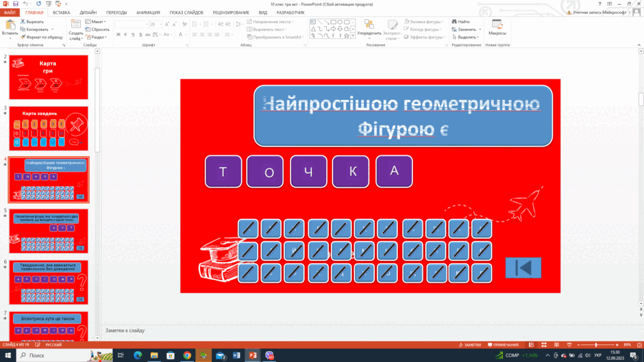Toggle the Comments (Примечания) pane in the status bar
Image resolution: width=644 pixels, height=362 pixels.
click(503, 345)
